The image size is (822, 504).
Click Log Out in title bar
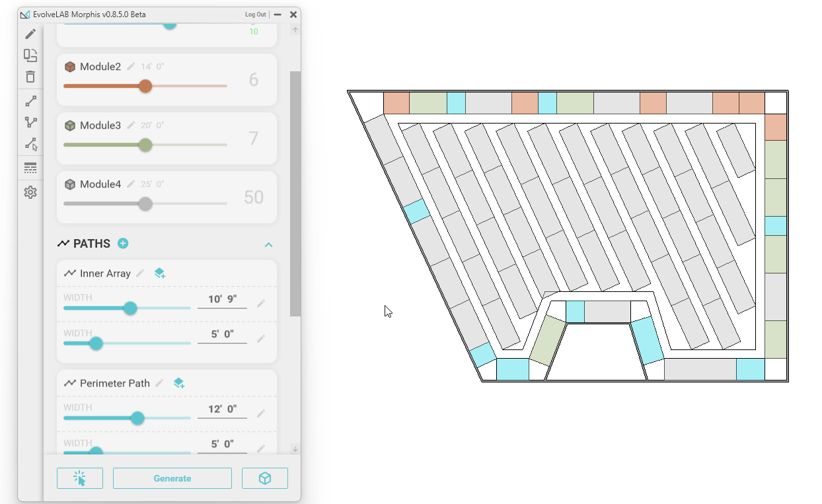coord(255,15)
